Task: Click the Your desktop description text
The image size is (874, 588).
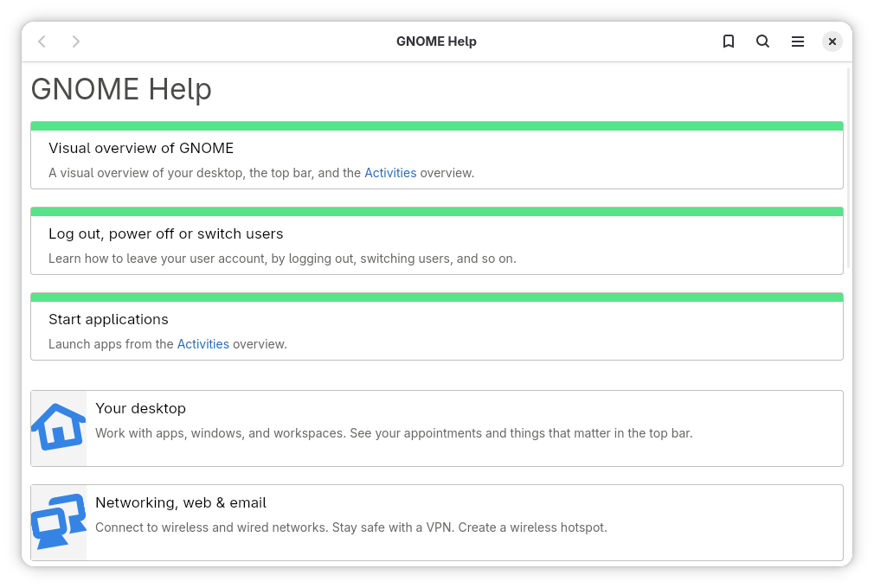Action: [x=393, y=433]
